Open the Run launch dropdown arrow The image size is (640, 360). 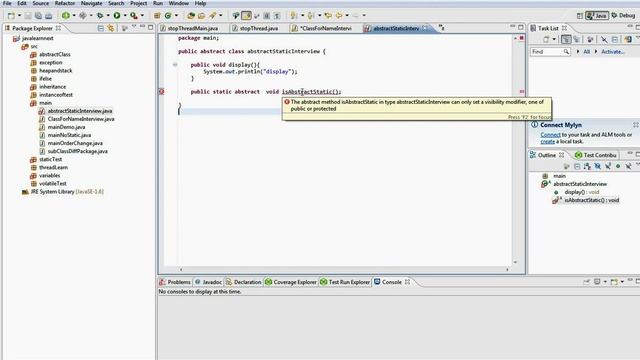(x=125, y=16)
